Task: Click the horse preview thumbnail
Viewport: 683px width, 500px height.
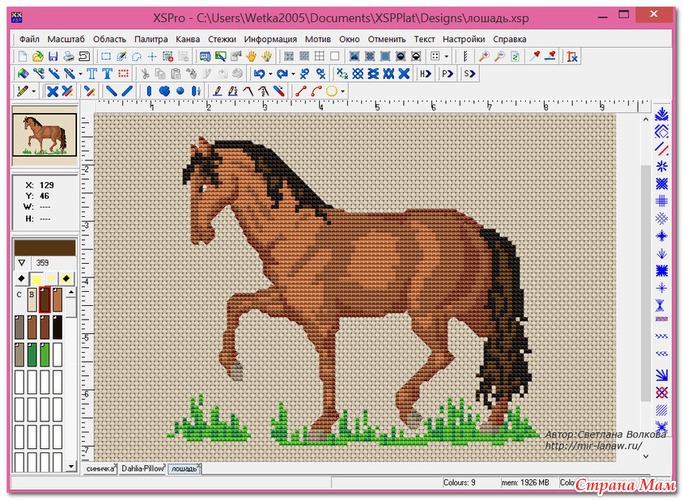Action: point(42,135)
